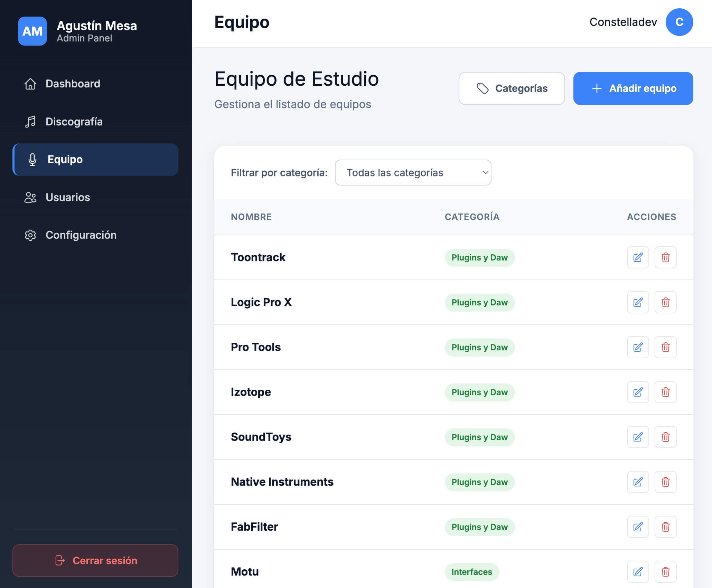The image size is (712, 588).
Task: Edit the Pro Tools equipment row
Action: coord(638,347)
